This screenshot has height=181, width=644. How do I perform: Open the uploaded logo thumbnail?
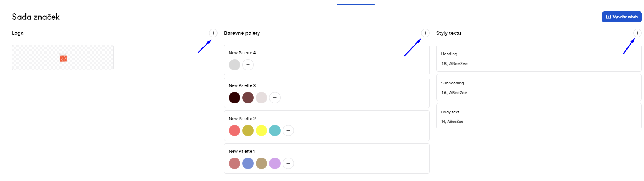click(x=63, y=57)
